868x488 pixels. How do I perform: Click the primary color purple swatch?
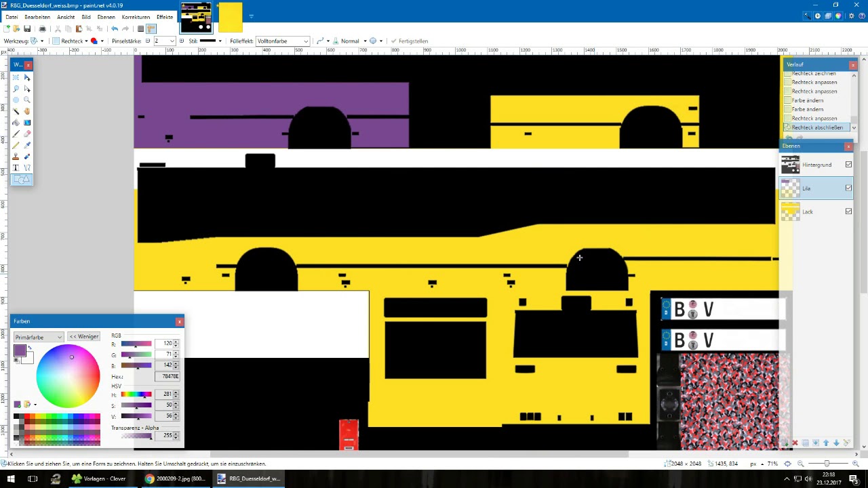(20, 350)
